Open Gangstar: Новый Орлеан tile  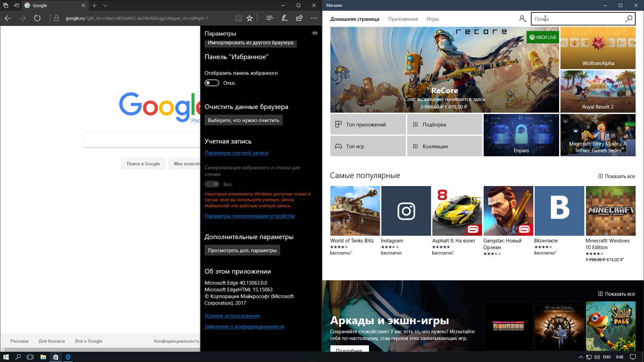tap(508, 221)
